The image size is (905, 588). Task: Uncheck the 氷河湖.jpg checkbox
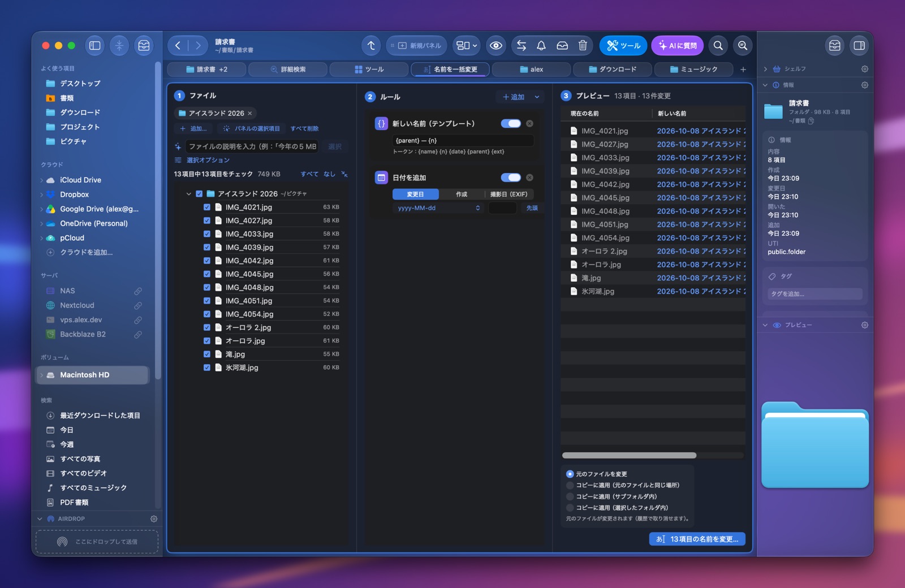[207, 367]
